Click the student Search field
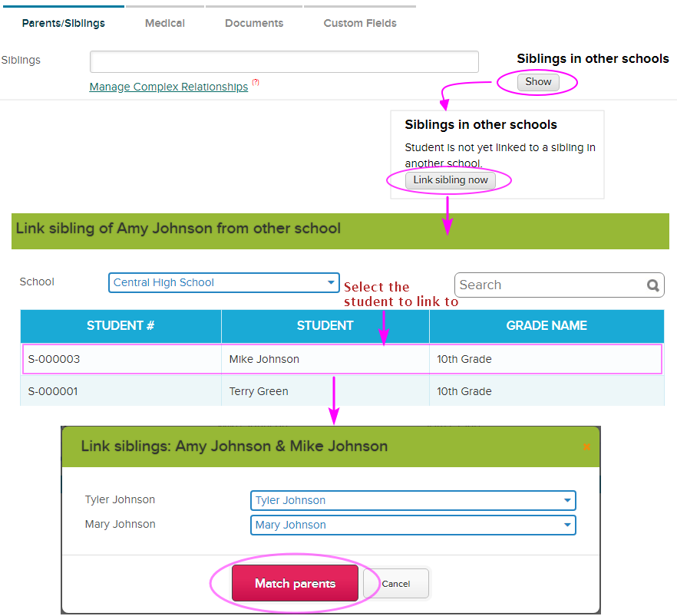The image size is (677, 616). [x=559, y=285]
